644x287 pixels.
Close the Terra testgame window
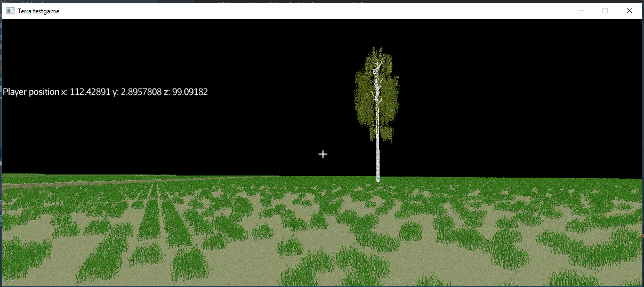tap(630, 11)
